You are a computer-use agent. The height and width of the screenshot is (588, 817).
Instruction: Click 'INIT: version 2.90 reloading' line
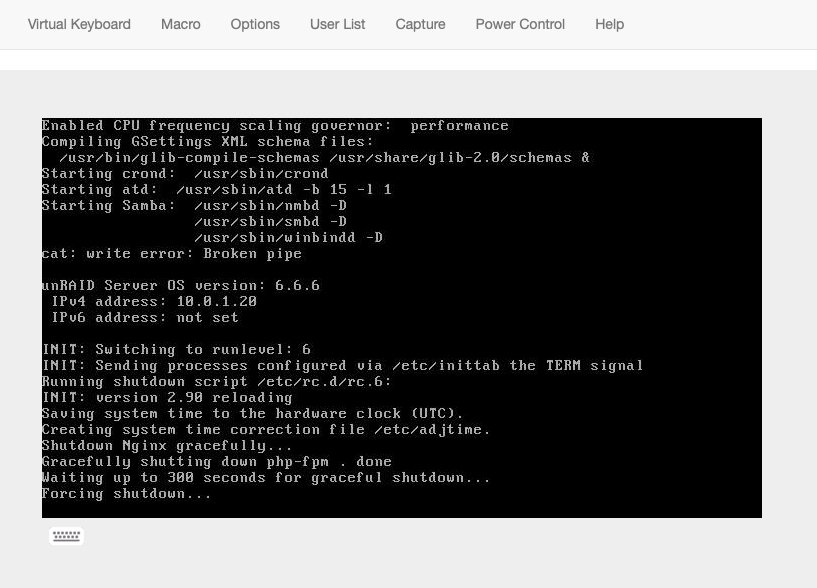(167, 397)
